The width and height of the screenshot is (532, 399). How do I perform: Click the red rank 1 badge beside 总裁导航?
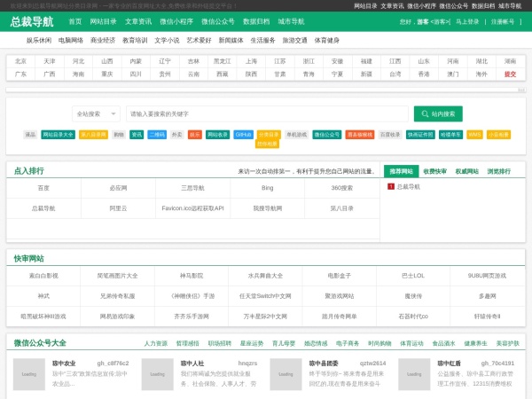(391, 187)
